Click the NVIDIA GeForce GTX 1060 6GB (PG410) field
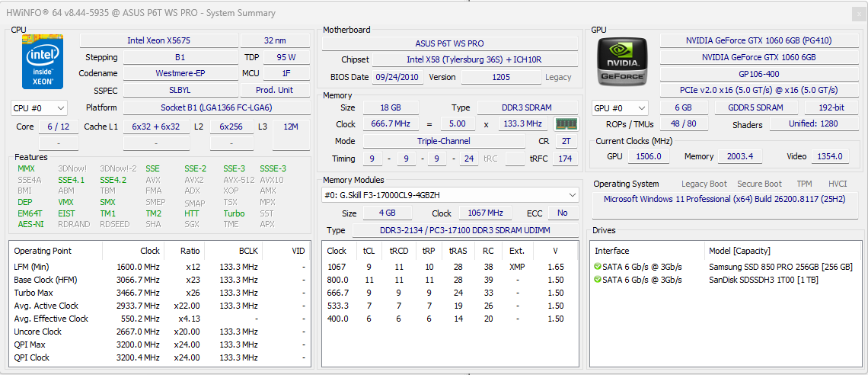 coord(758,40)
